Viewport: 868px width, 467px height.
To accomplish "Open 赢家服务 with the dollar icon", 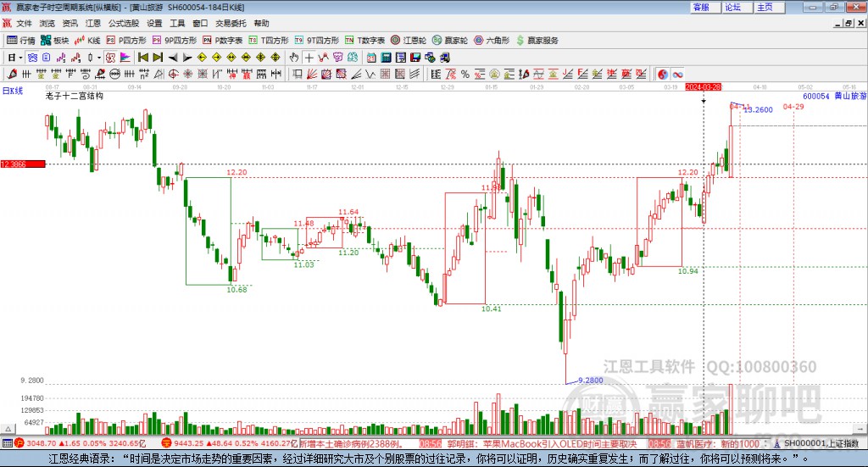I will 537,41.
